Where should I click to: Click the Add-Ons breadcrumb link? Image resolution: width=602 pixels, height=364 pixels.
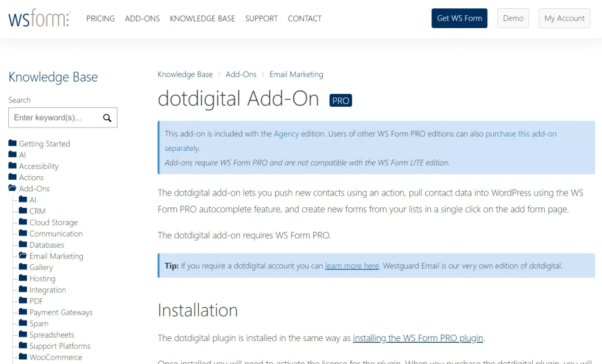tap(241, 75)
